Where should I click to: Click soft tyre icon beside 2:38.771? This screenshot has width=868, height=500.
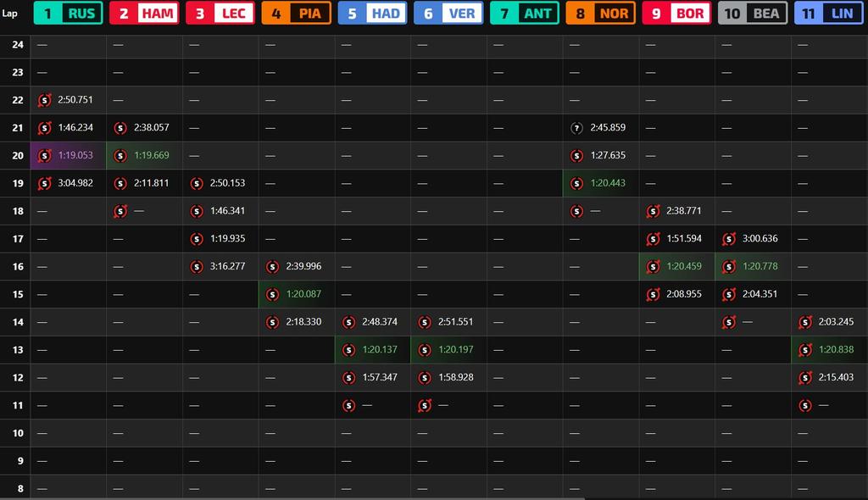653,211
